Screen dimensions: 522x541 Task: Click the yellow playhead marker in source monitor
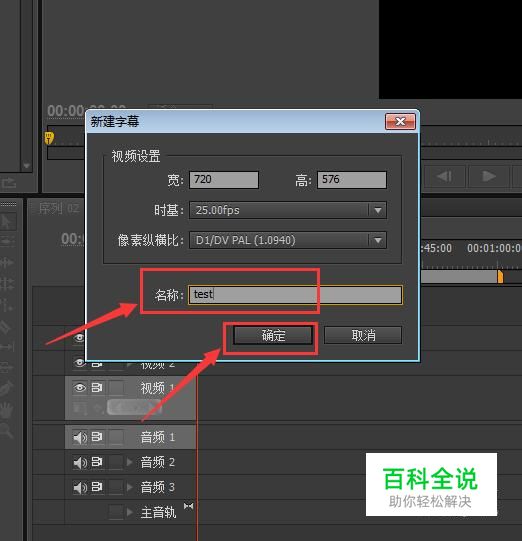tap(49, 137)
